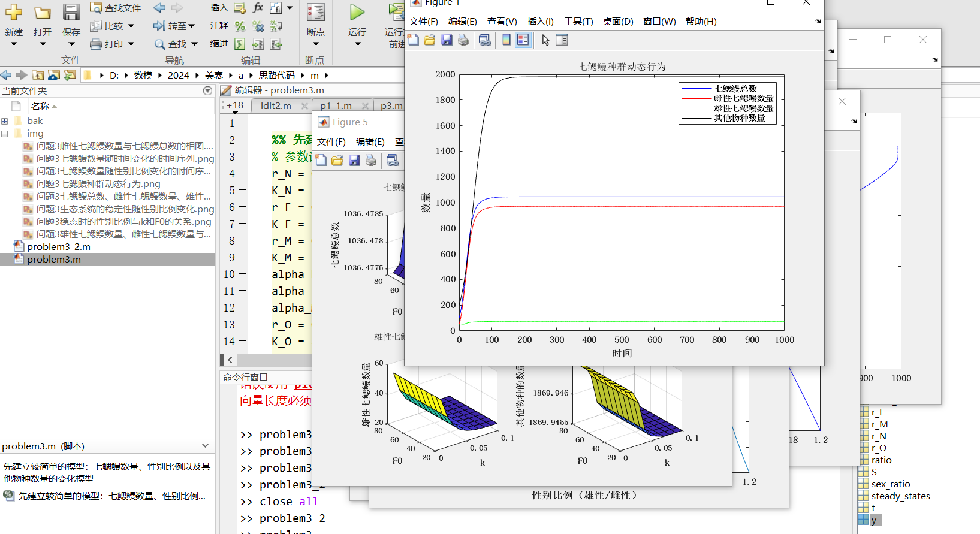
Task: Click the Save figure icon in Figure 1
Action: (x=447, y=40)
